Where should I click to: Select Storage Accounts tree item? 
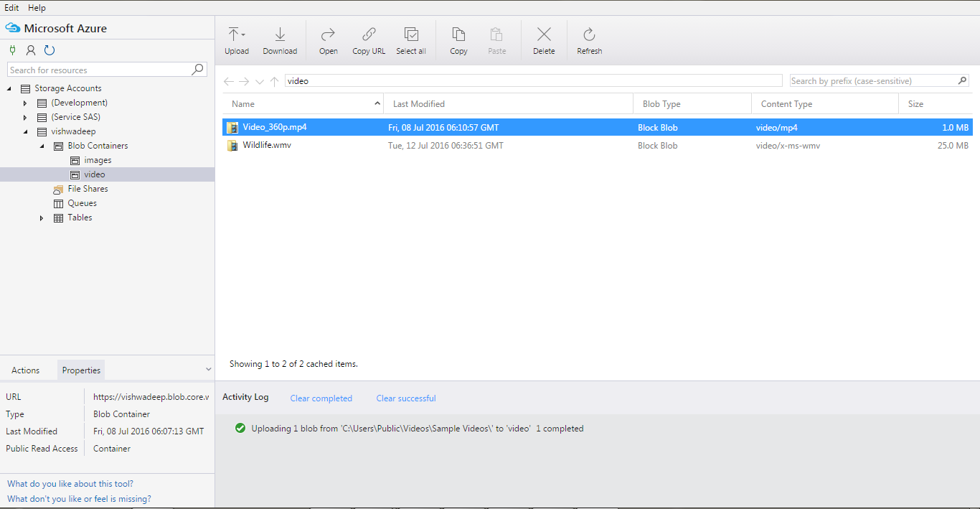pyautogui.click(x=68, y=88)
